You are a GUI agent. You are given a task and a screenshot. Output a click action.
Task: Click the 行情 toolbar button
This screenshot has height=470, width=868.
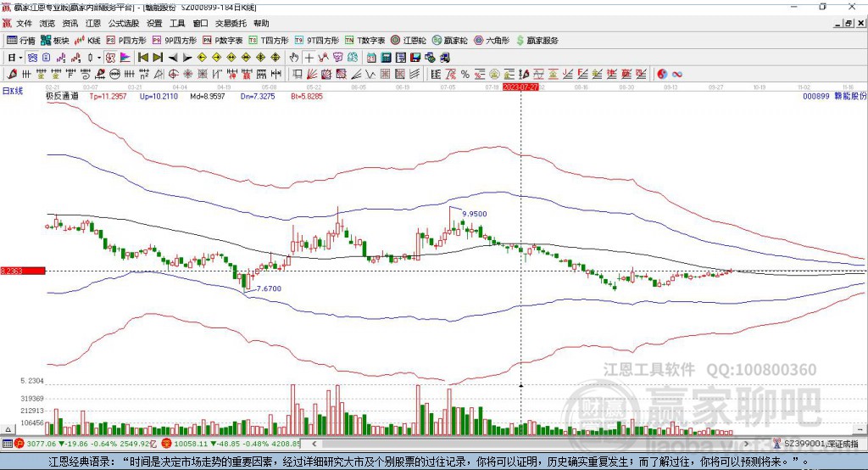coord(21,41)
